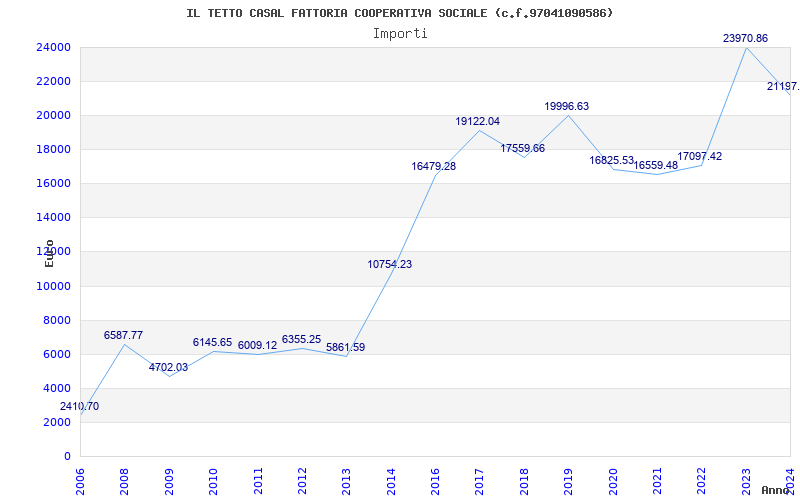Click the y-axis value 2000
This screenshot has height=500, width=800.
(56, 422)
